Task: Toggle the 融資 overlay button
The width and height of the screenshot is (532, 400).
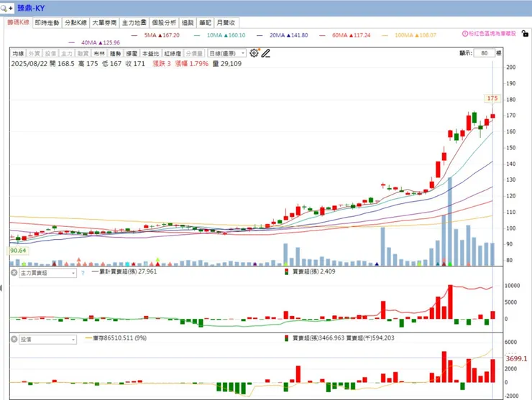Action: [83, 53]
